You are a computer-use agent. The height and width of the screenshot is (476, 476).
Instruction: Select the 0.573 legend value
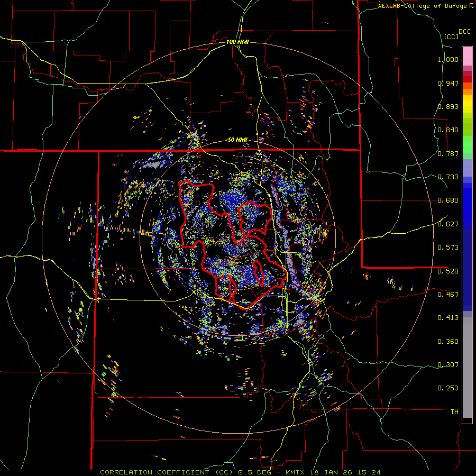[448, 248]
